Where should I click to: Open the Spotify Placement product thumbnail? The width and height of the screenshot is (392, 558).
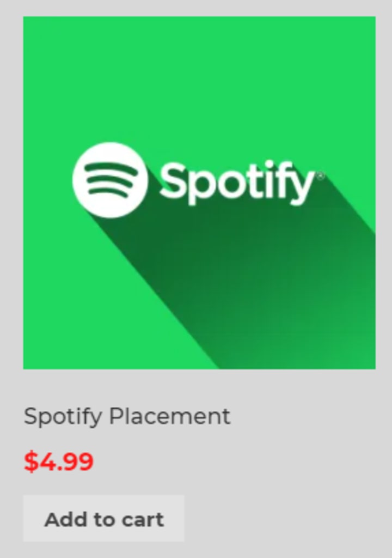[199, 192]
